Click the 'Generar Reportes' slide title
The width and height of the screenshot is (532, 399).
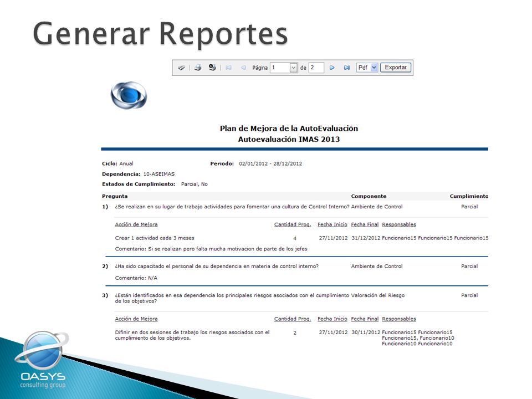pos(161,34)
